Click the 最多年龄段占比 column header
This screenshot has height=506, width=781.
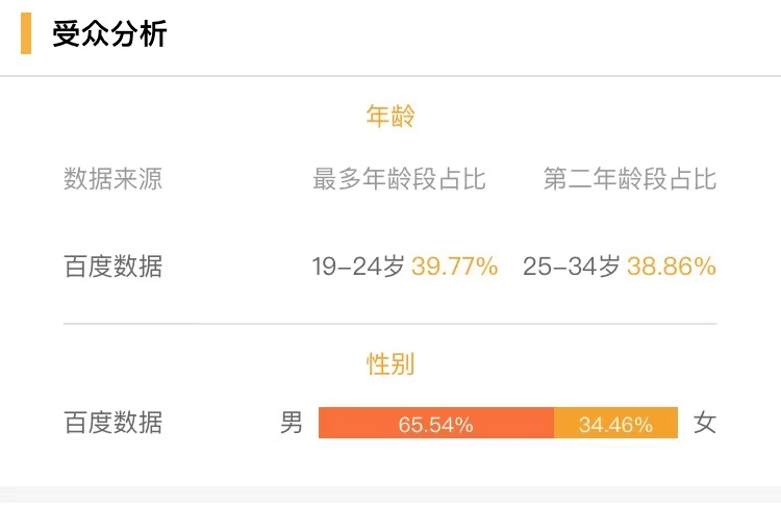coord(399,179)
